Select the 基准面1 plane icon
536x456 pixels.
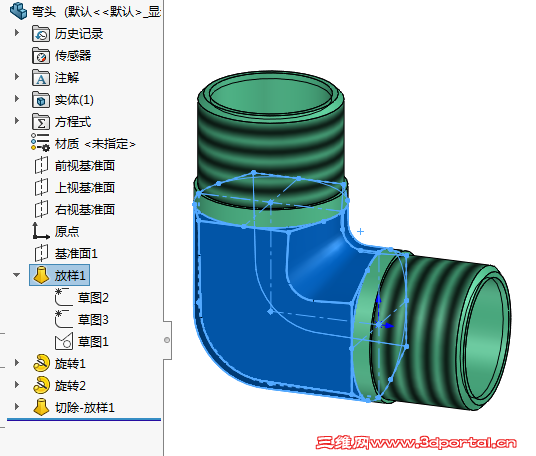pyautogui.click(x=41, y=253)
